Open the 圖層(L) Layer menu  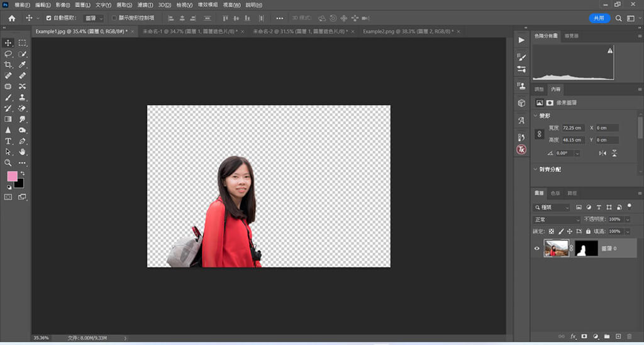[x=82, y=5]
